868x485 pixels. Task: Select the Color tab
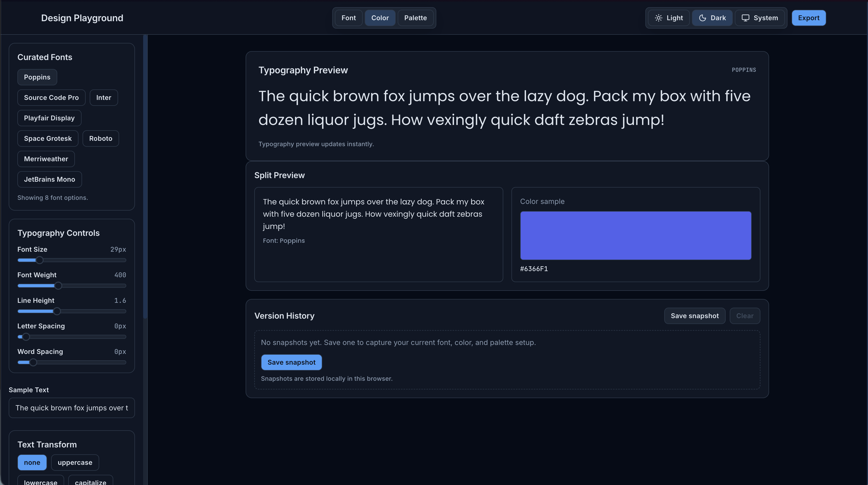[380, 18]
